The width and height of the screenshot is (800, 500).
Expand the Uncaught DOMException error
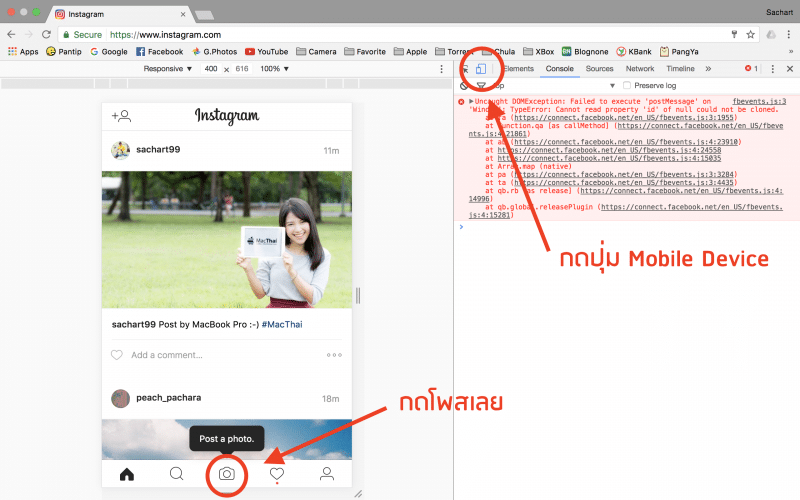[x=471, y=102]
